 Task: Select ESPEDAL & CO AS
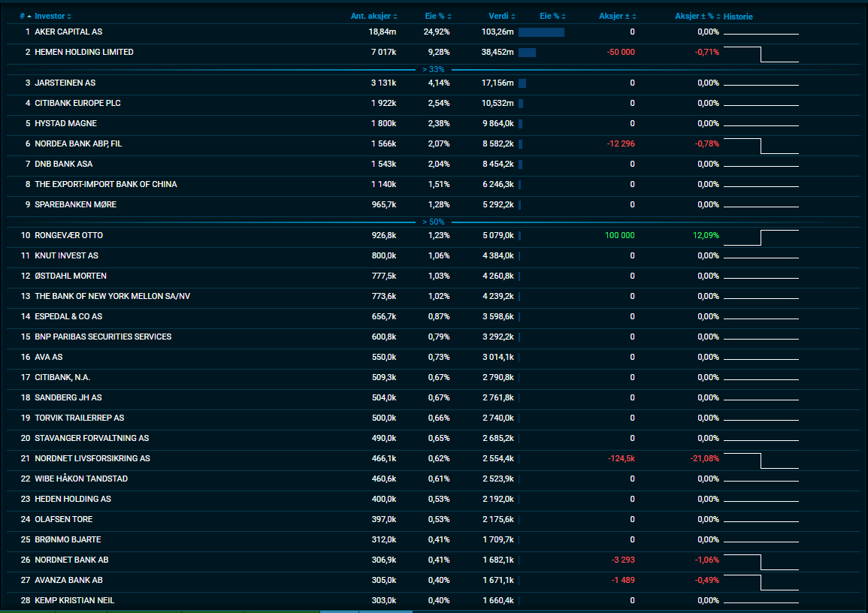point(68,316)
